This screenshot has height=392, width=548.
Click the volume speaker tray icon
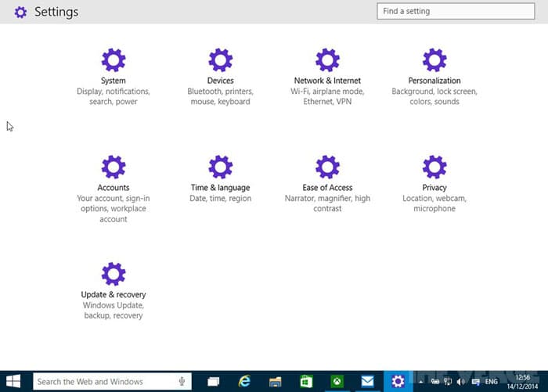click(x=460, y=382)
